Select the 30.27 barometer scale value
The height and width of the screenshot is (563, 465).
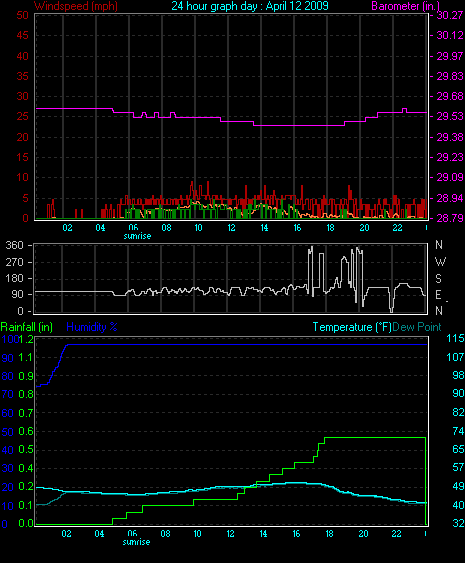coord(450,15)
